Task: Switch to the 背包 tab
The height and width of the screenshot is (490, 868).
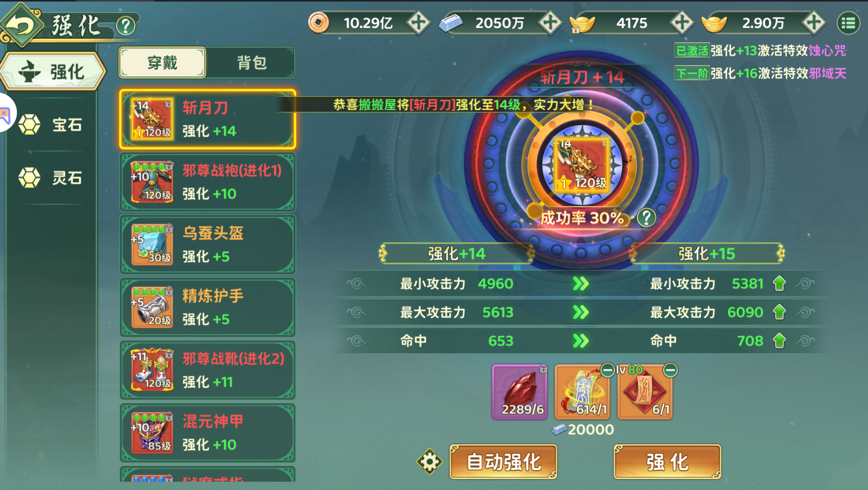Action: point(251,63)
